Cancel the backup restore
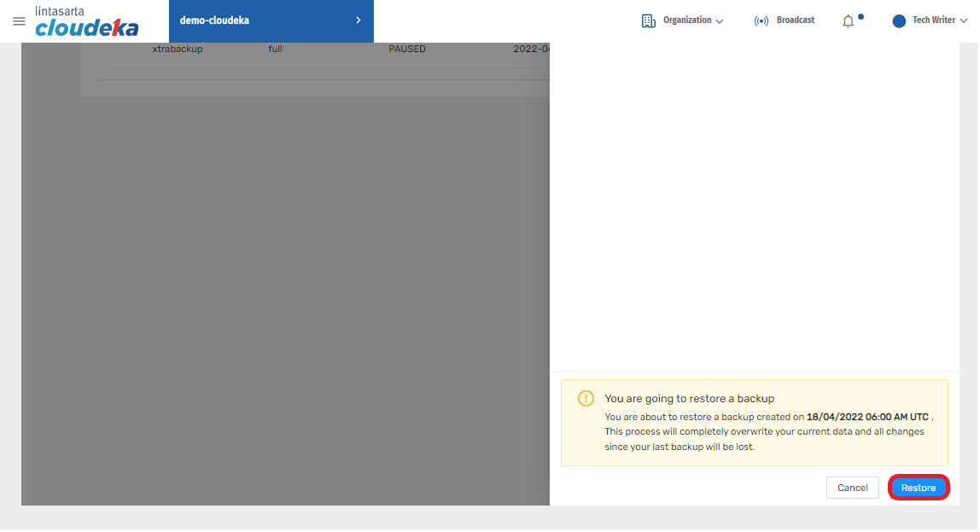Image resolution: width=980 pixels, height=532 pixels. (852, 488)
